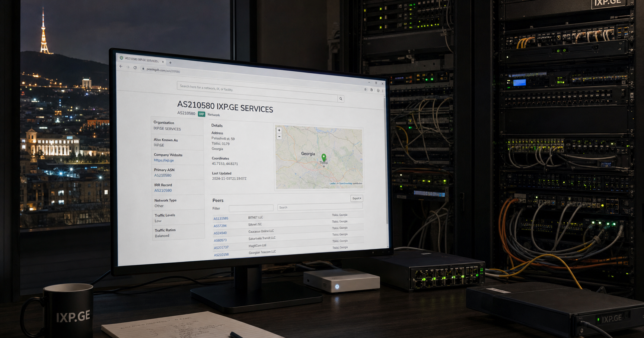Viewport: 644px width, 338px height.
Task: Open the browser profile icon
Action: click(378, 90)
